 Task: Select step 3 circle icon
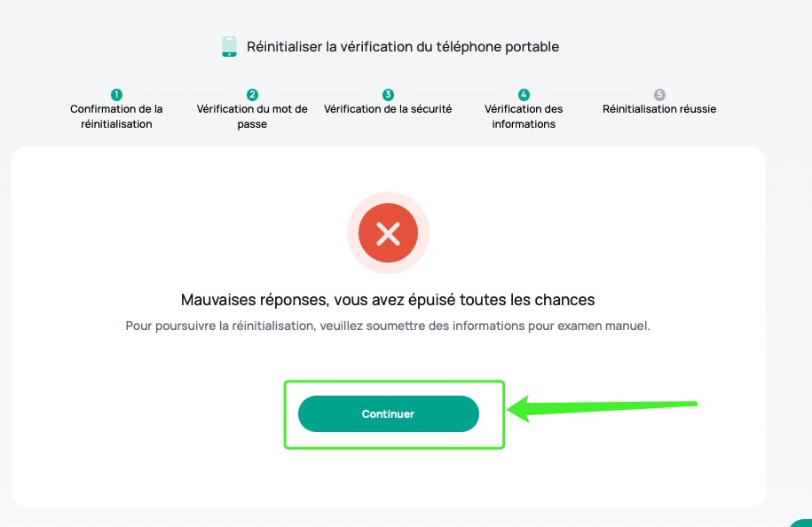(x=388, y=95)
